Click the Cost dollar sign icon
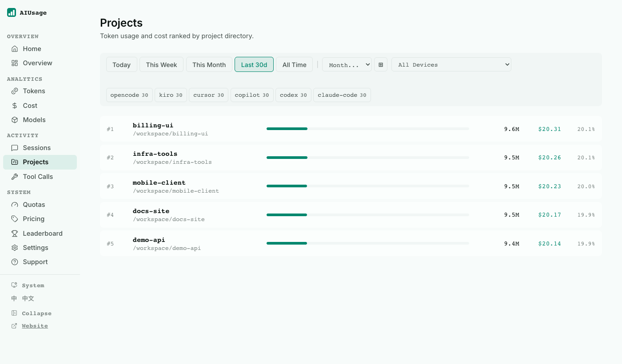This screenshot has height=364, width=622. click(15, 106)
